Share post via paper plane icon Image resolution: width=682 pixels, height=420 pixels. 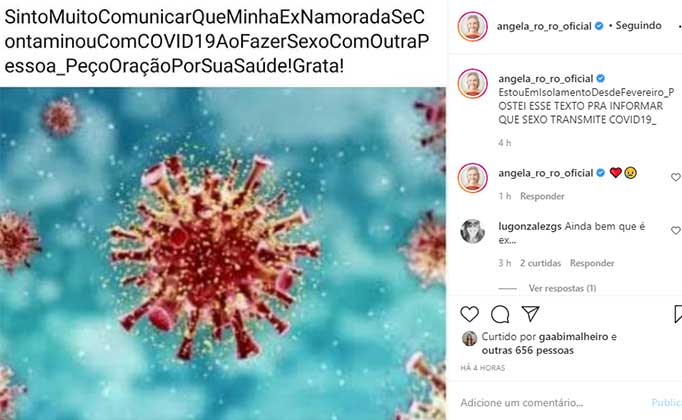pyautogui.click(x=531, y=313)
